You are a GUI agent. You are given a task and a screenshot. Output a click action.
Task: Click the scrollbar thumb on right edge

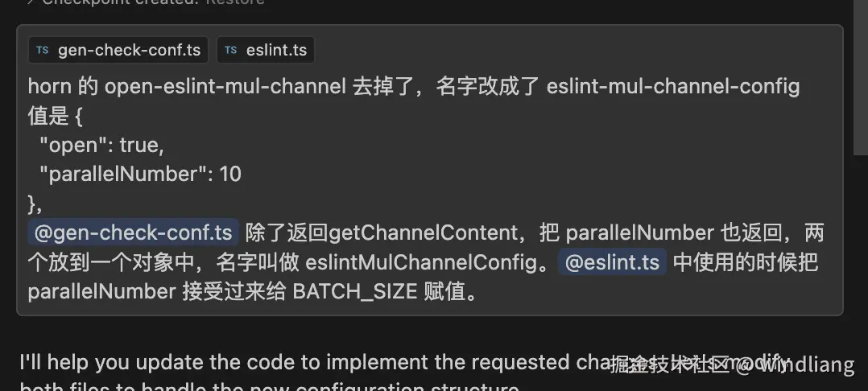click(x=860, y=77)
